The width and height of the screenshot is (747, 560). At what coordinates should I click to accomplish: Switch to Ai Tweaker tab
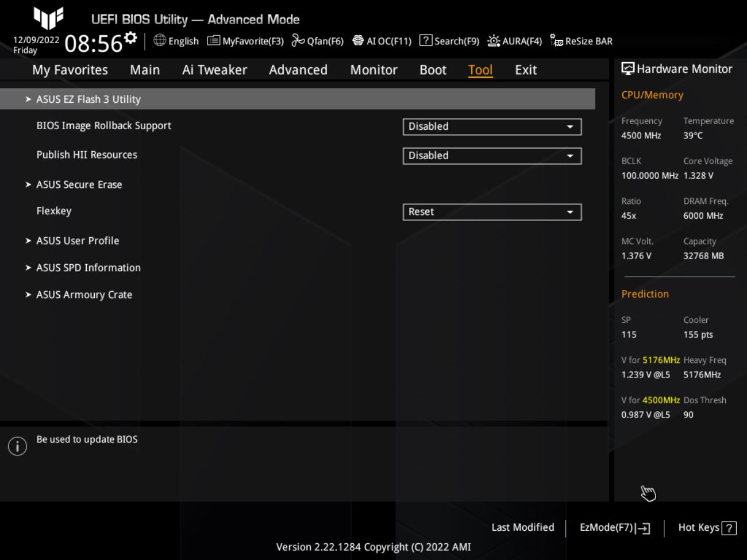(x=214, y=70)
